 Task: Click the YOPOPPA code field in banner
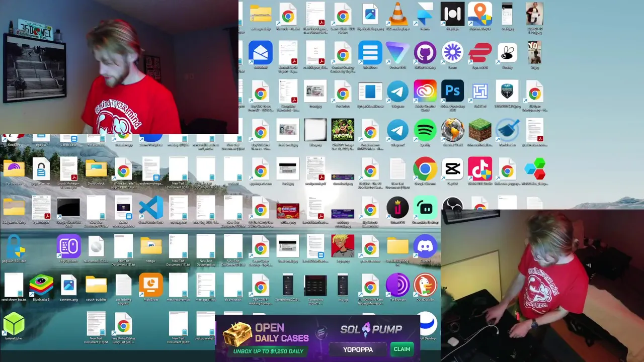[x=358, y=349]
